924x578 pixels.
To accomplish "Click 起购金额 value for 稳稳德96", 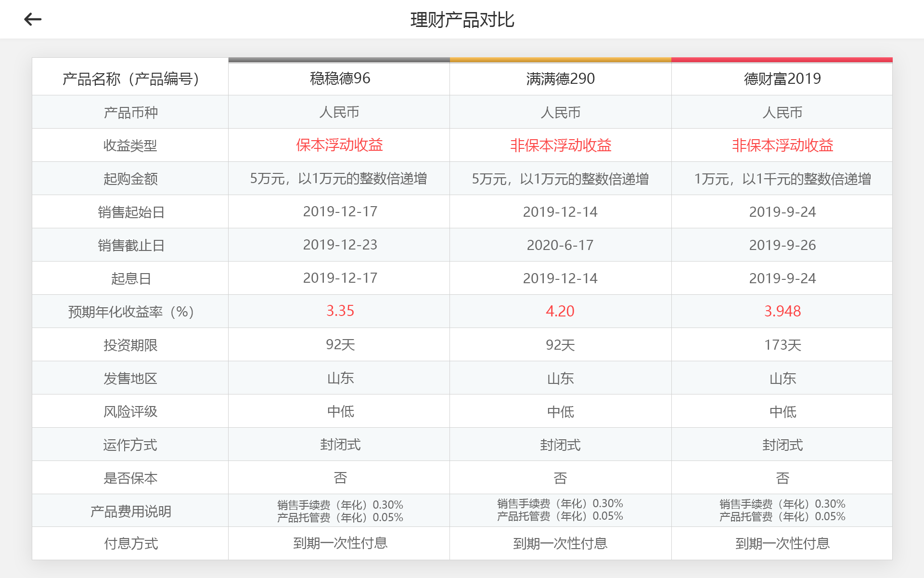I will point(339,178).
